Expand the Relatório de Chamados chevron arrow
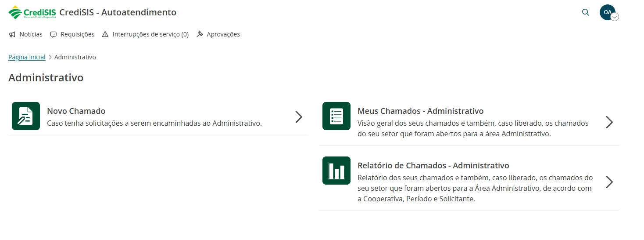644x240 pixels. click(x=609, y=182)
